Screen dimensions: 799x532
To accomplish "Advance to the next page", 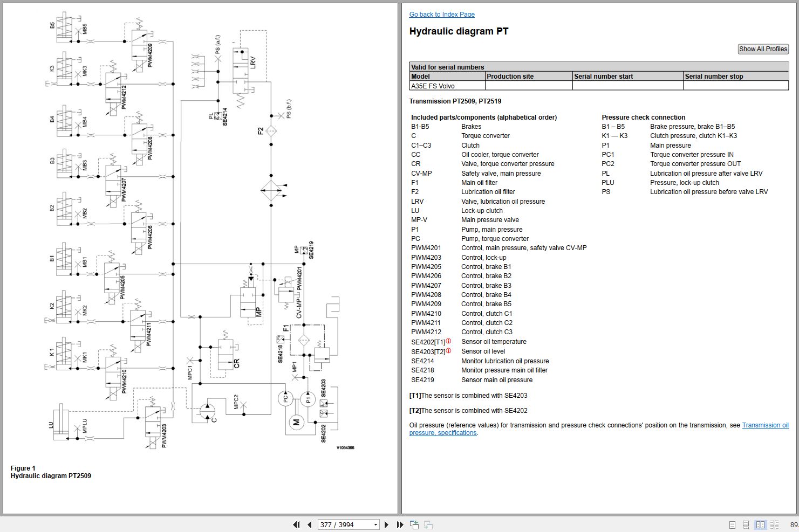I will [x=386, y=524].
